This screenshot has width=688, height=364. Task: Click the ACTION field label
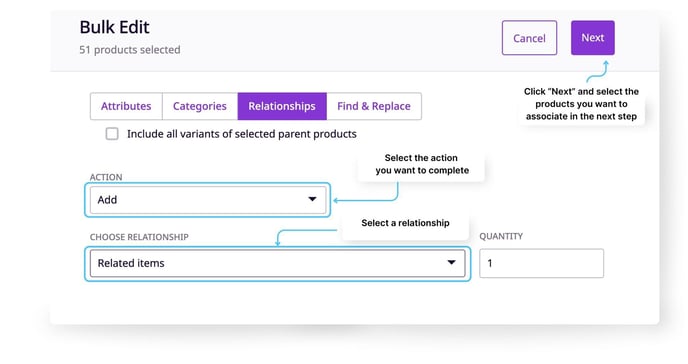[106, 177]
